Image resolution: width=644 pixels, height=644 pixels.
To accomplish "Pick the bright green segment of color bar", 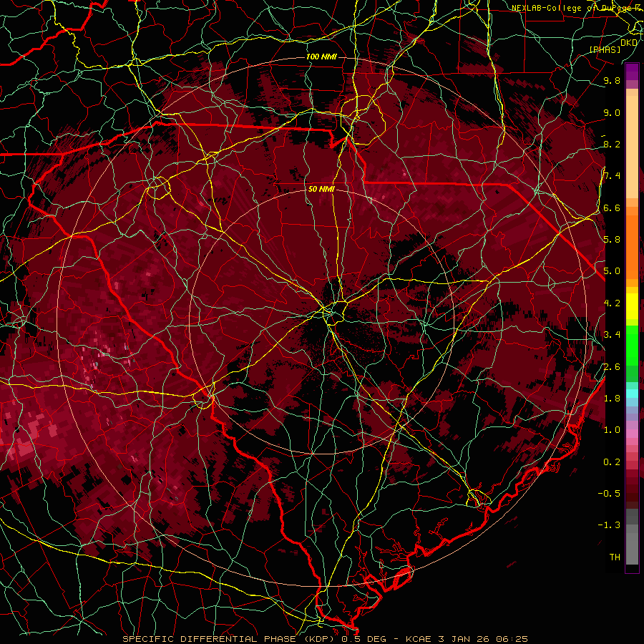I will click(632, 345).
